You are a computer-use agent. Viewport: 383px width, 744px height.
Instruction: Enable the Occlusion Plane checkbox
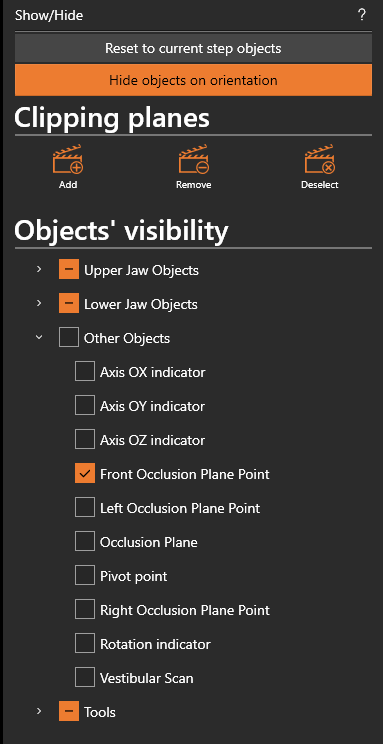tap(85, 542)
